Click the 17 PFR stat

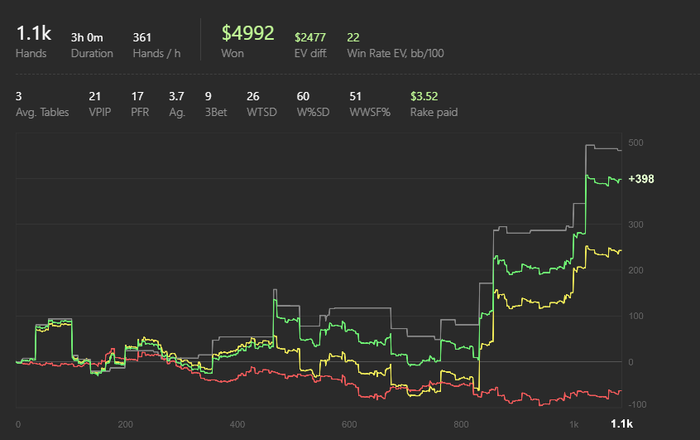coord(137,96)
